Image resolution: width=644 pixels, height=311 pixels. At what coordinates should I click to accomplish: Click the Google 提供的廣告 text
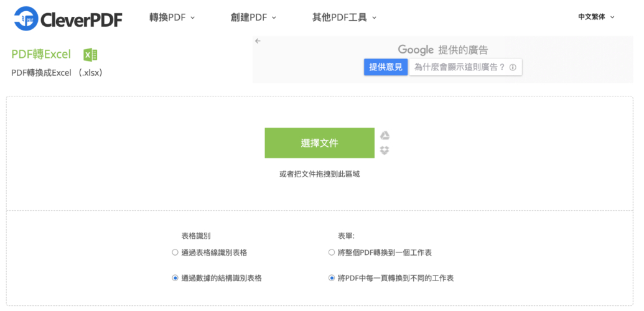[443, 50]
